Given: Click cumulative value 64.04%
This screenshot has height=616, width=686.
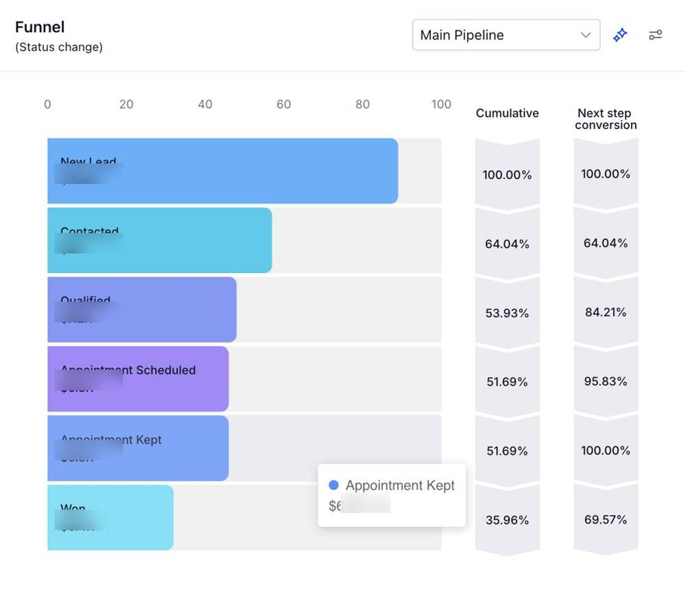Looking at the screenshot, I should (x=507, y=244).
